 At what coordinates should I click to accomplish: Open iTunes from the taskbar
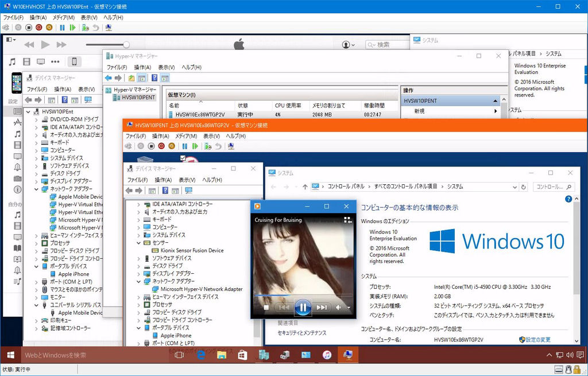pyautogui.click(x=327, y=355)
